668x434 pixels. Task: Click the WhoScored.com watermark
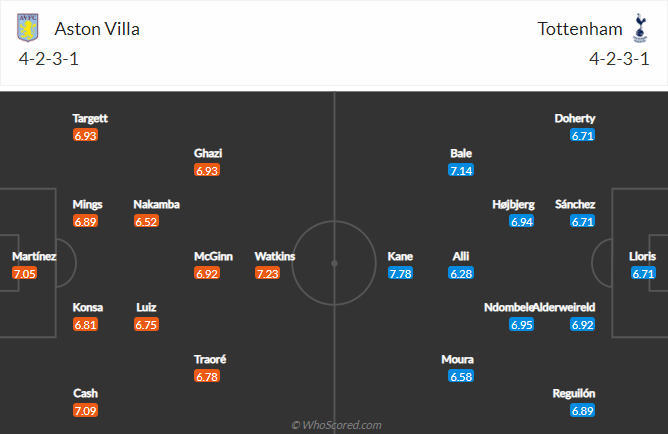click(x=335, y=424)
